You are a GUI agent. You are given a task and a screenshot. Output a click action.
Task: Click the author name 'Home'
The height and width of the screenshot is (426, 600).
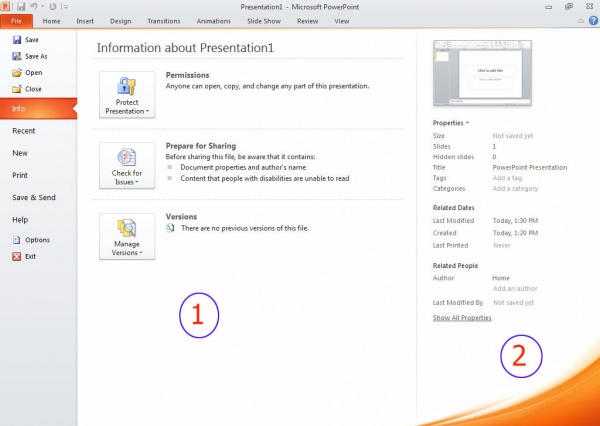point(501,278)
